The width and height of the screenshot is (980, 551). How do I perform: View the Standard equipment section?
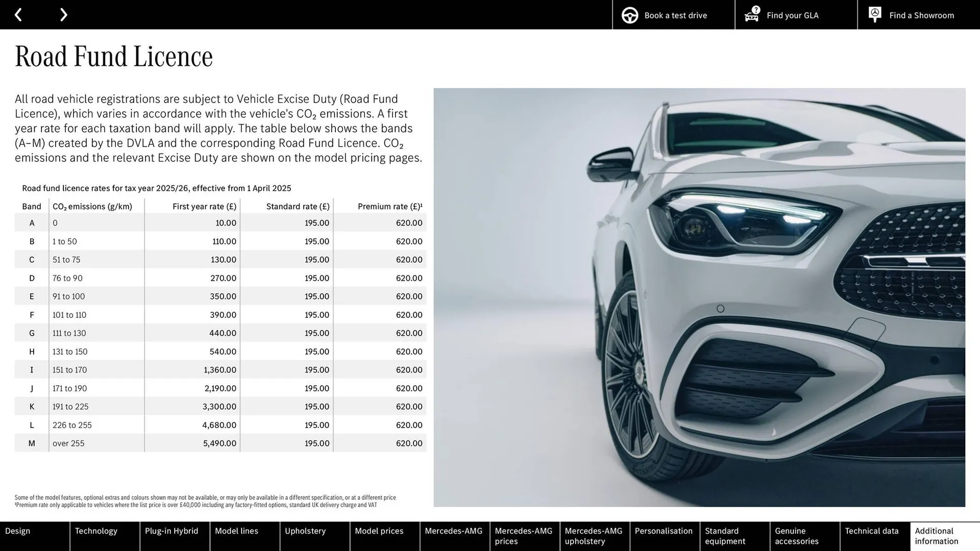(x=726, y=536)
